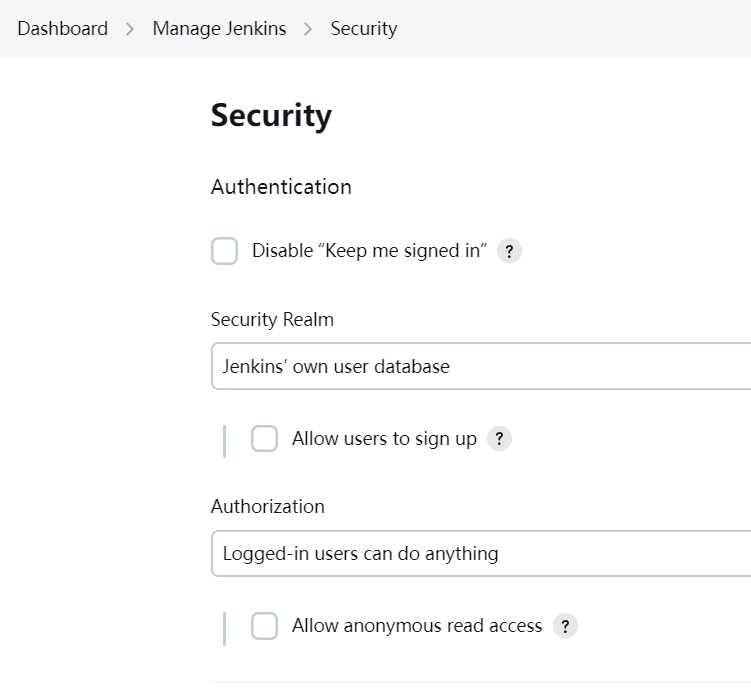
Task: Click the Security Realm field label
Action: (x=272, y=320)
